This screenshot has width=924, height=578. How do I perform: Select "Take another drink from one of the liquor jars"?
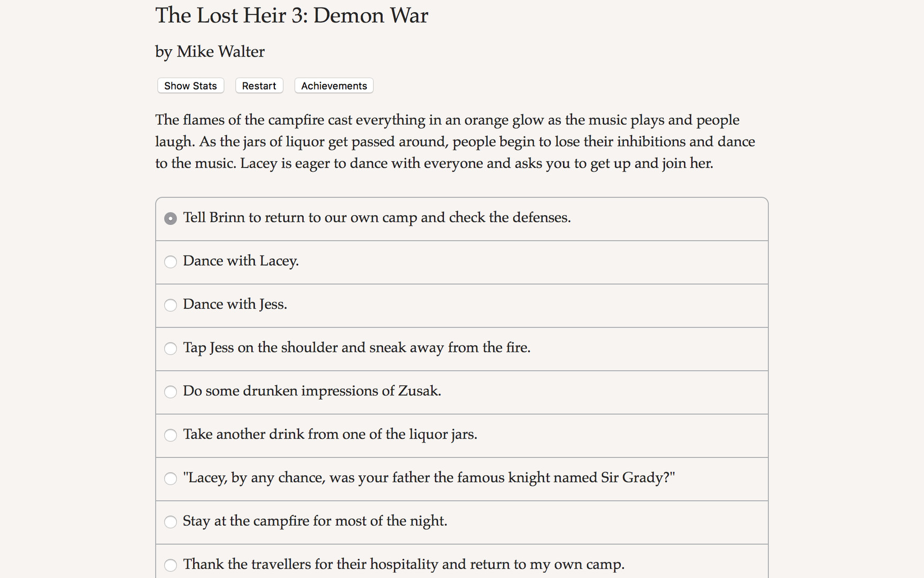(x=170, y=436)
